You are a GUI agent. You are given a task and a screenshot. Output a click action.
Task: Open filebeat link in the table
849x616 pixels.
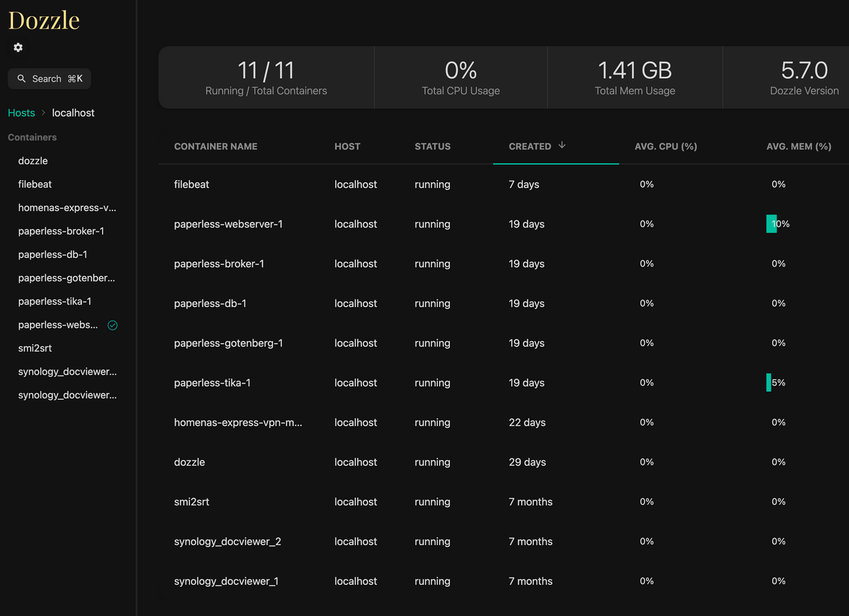tap(191, 184)
